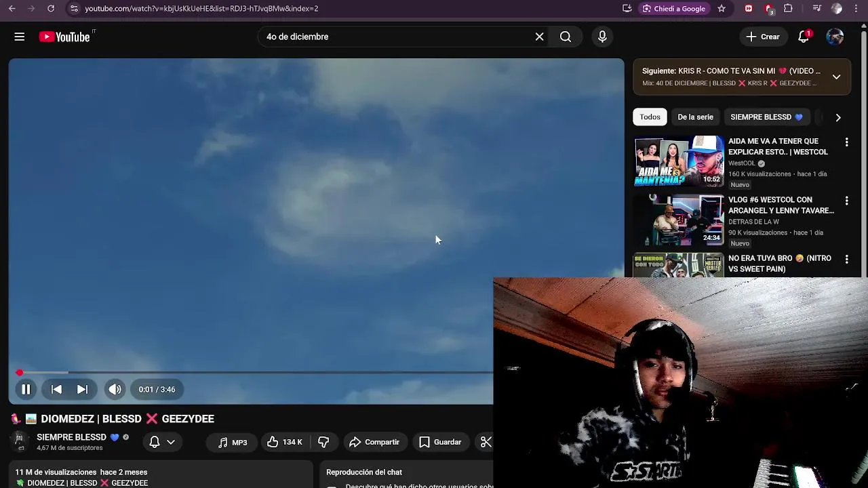
Task: Open the Chrome profile avatar
Action: pos(837,8)
